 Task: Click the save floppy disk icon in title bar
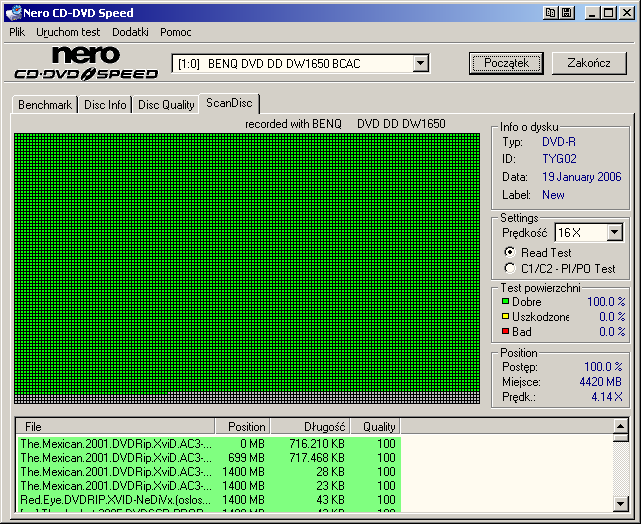click(x=567, y=13)
